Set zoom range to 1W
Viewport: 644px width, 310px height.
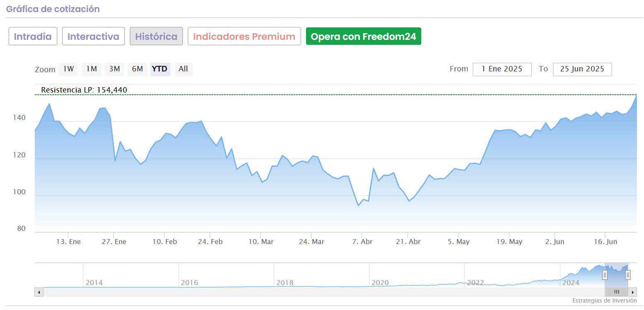[68, 69]
